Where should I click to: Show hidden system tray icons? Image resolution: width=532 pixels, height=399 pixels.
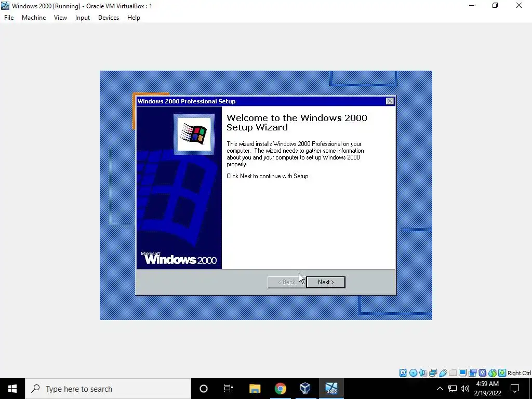(440, 389)
